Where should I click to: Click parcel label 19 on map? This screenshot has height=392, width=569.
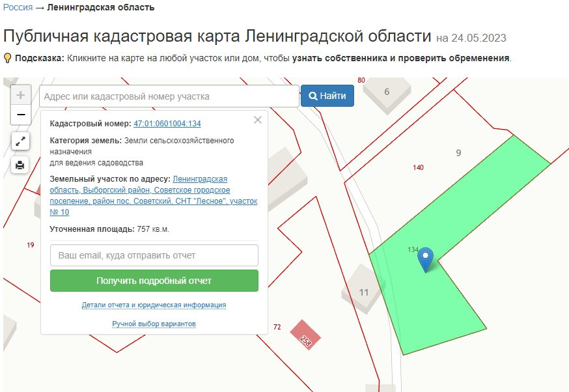coord(31,245)
